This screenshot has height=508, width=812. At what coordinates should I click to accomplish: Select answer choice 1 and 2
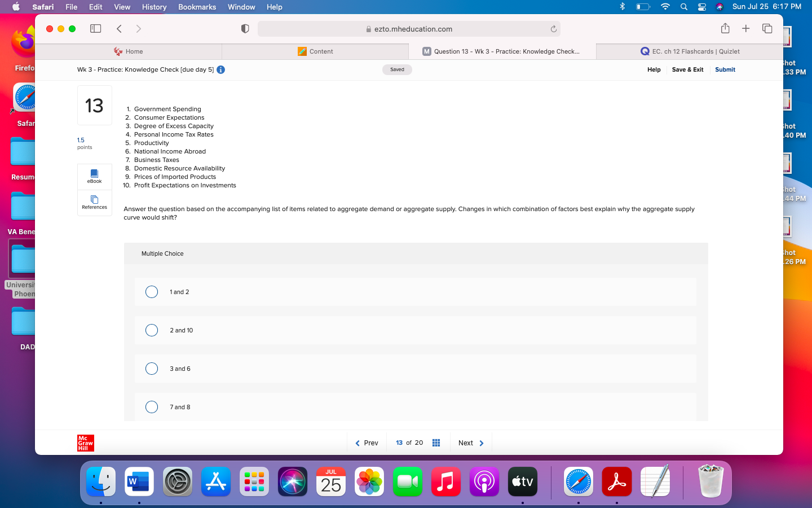point(152,292)
